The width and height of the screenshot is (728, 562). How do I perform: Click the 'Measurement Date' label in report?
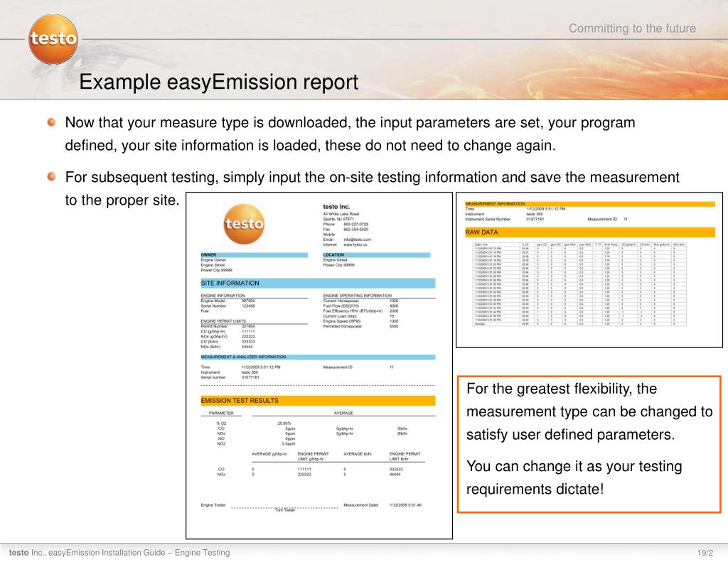361,505
